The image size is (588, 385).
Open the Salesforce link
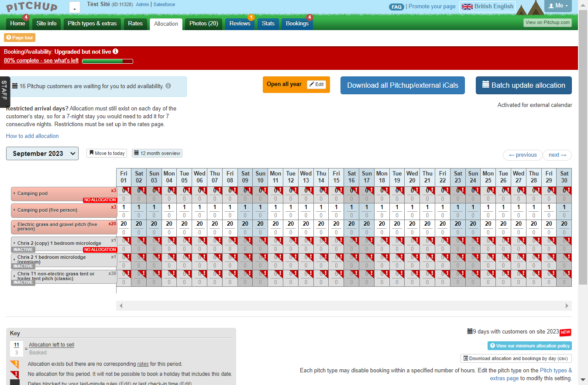(x=164, y=4)
